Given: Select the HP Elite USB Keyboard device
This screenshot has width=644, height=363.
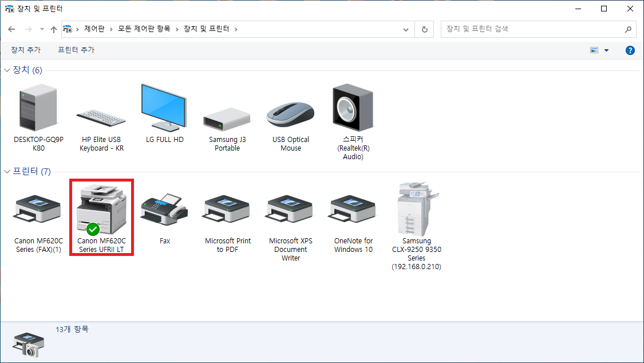Looking at the screenshot, I should [x=101, y=118].
